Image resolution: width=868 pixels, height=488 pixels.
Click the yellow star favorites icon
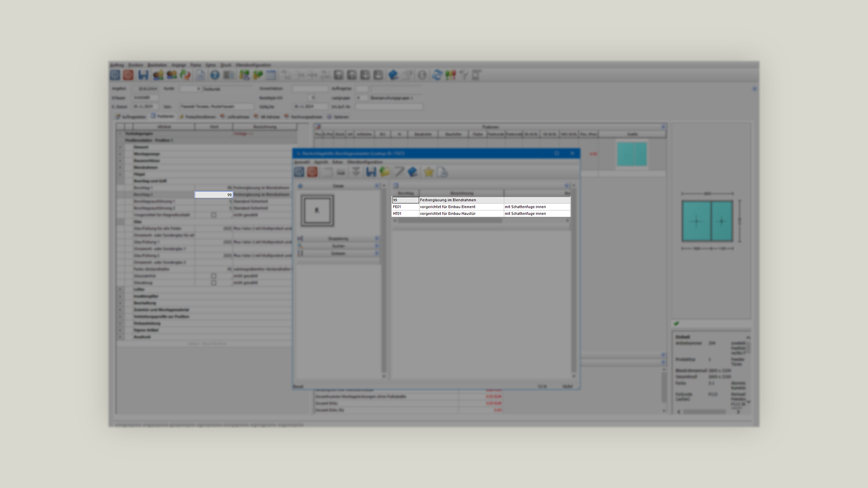(x=429, y=172)
